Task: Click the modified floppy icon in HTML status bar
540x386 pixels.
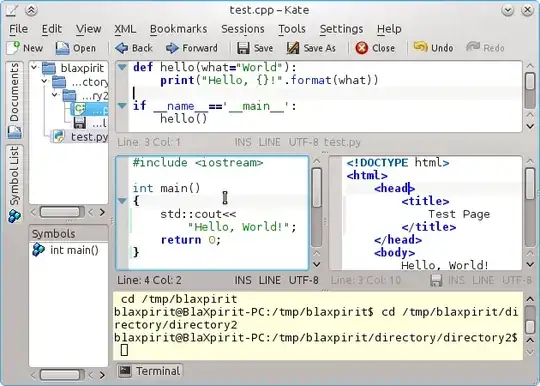Action: (436, 280)
